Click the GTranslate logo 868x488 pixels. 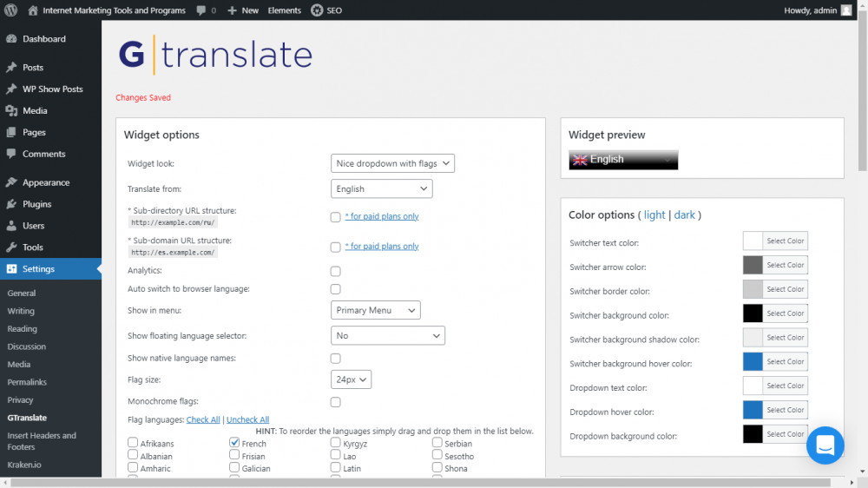pyautogui.click(x=215, y=55)
